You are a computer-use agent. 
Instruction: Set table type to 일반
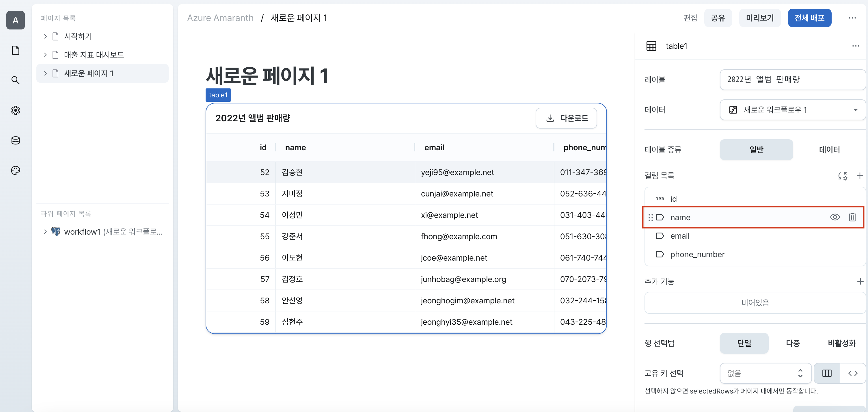pos(756,149)
